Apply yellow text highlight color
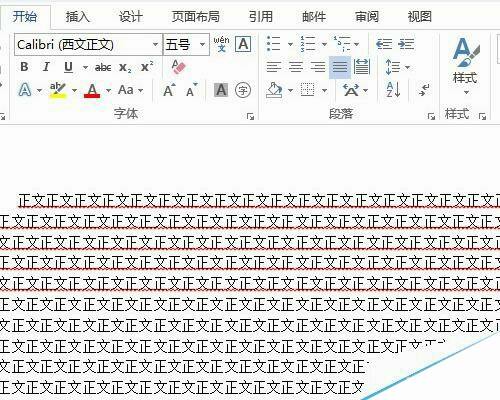Screen dimensions: 500x400 tap(58, 91)
